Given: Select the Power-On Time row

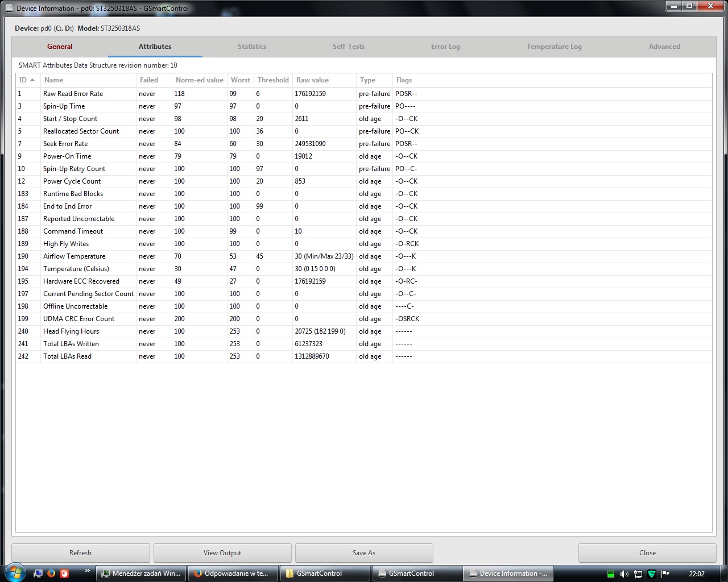Looking at the screenshot, I should tap(364, 156).
